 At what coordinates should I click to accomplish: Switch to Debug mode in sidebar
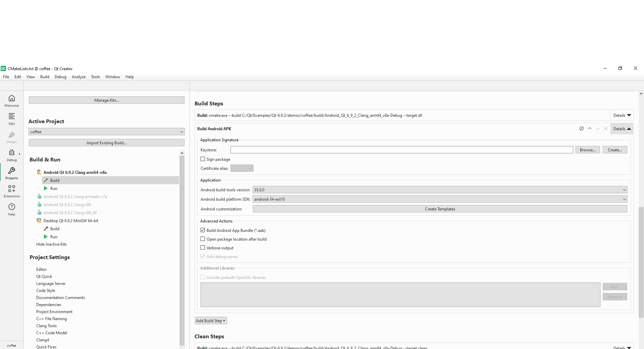click(x=12, y=155)
